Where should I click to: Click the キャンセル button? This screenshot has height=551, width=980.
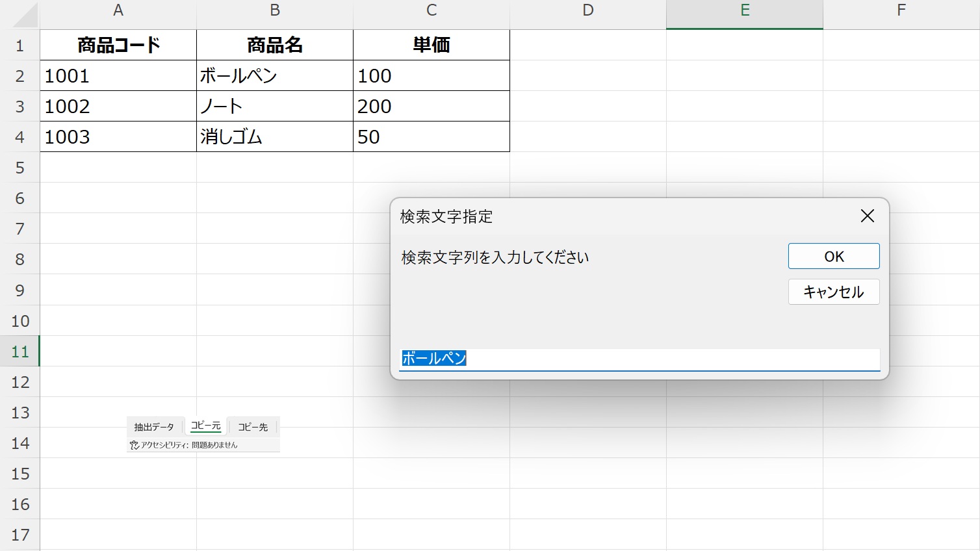(x=833, y=292)
